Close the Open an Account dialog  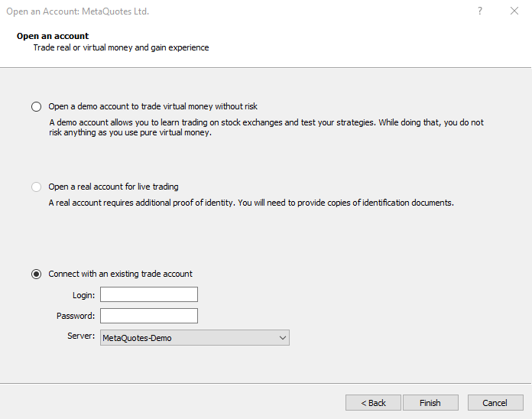[514, 11]
